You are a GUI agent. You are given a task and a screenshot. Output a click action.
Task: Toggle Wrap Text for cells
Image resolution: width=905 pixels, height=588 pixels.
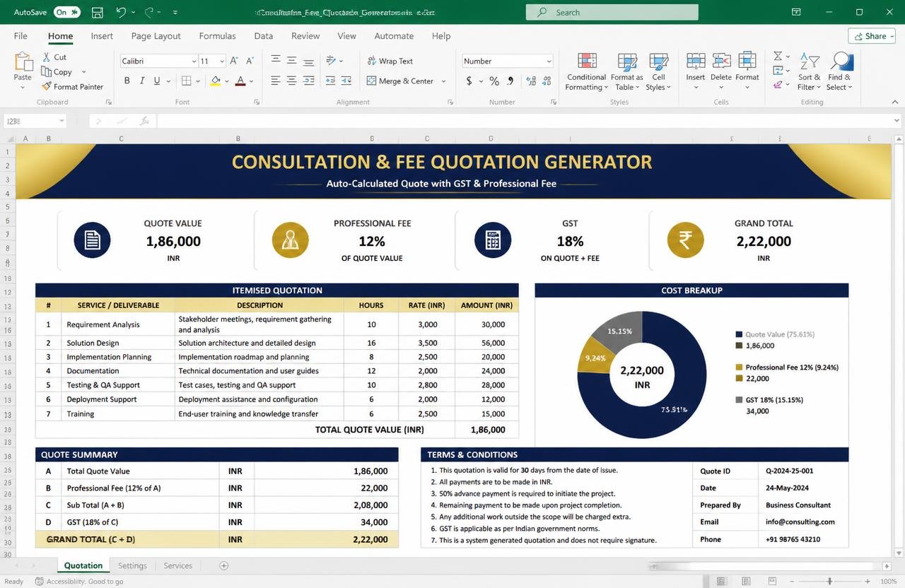(x=390, y=61)
